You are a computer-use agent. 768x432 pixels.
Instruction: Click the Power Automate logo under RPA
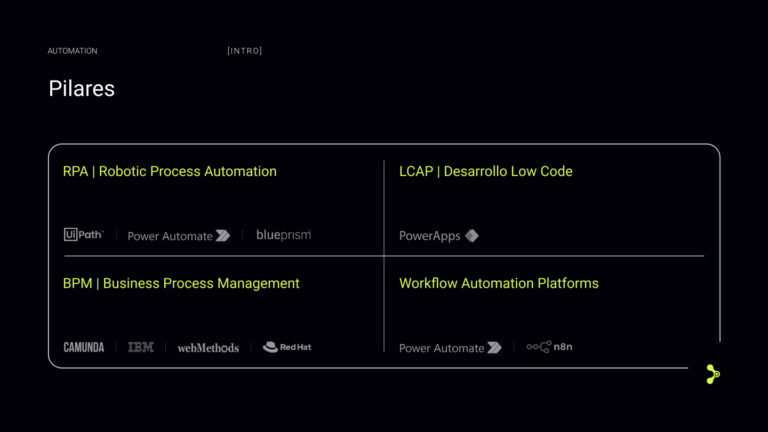tap(179, 236)
